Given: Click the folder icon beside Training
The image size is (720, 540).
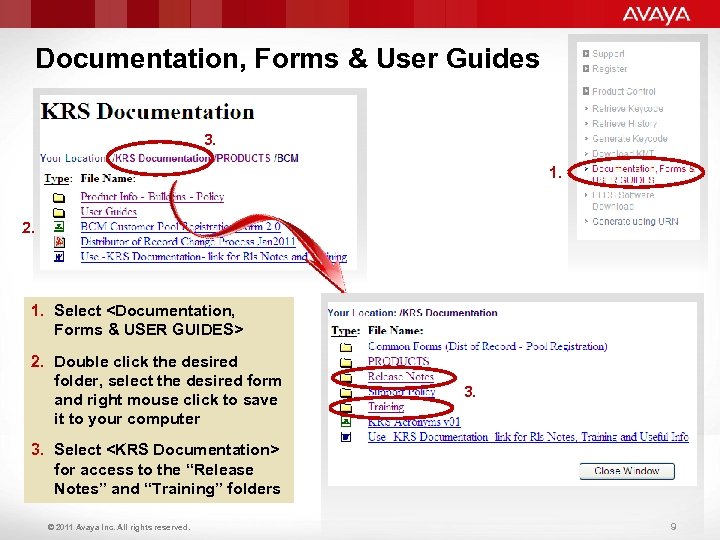Looking at the screenshot, I should coord(346,407).
